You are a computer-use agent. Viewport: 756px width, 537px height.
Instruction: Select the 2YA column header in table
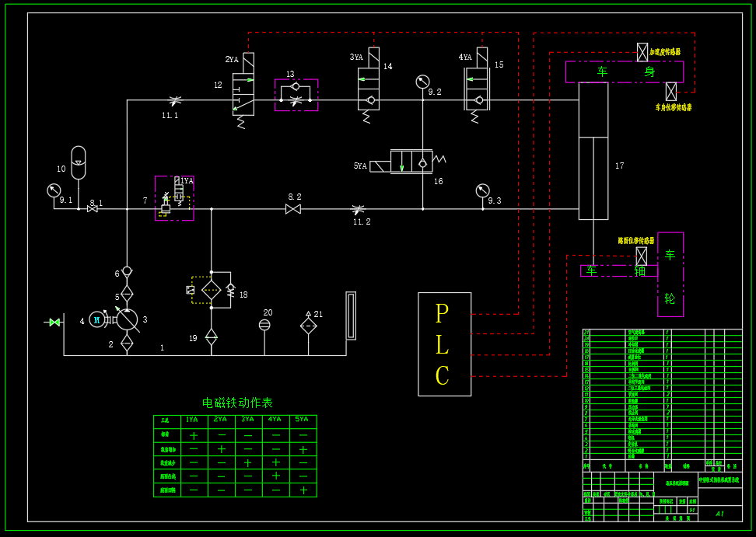tap(220, 420)
